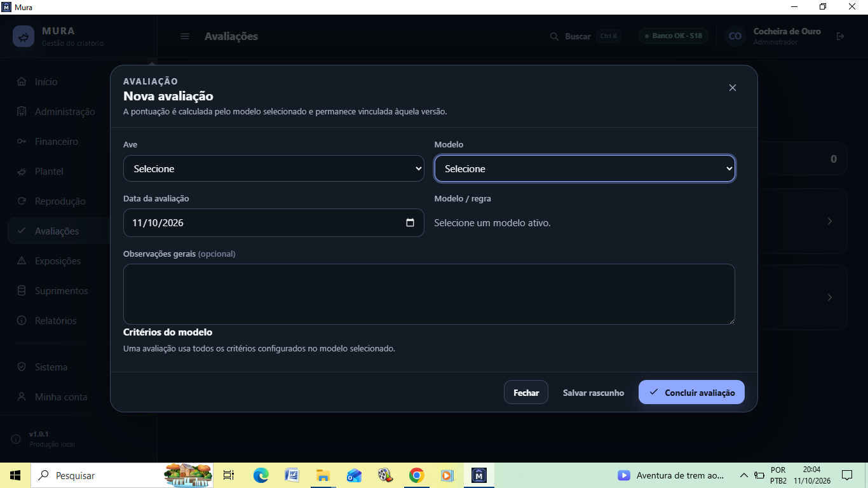
Task: Click the Reprodução cycle icon
Action: click(x=22, y=201)
